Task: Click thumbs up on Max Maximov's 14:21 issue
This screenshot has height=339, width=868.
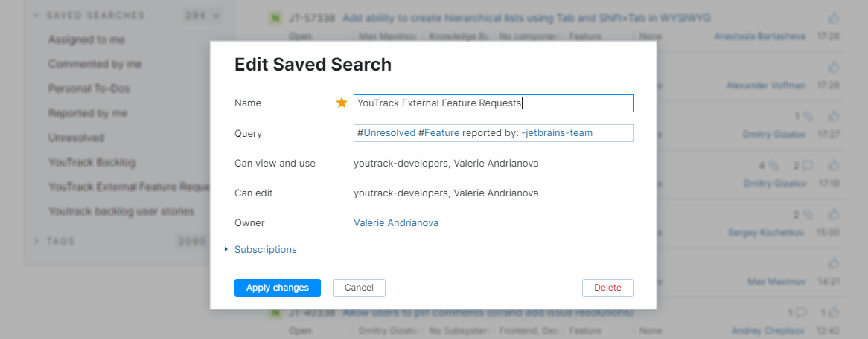Action: coord(834,263)
